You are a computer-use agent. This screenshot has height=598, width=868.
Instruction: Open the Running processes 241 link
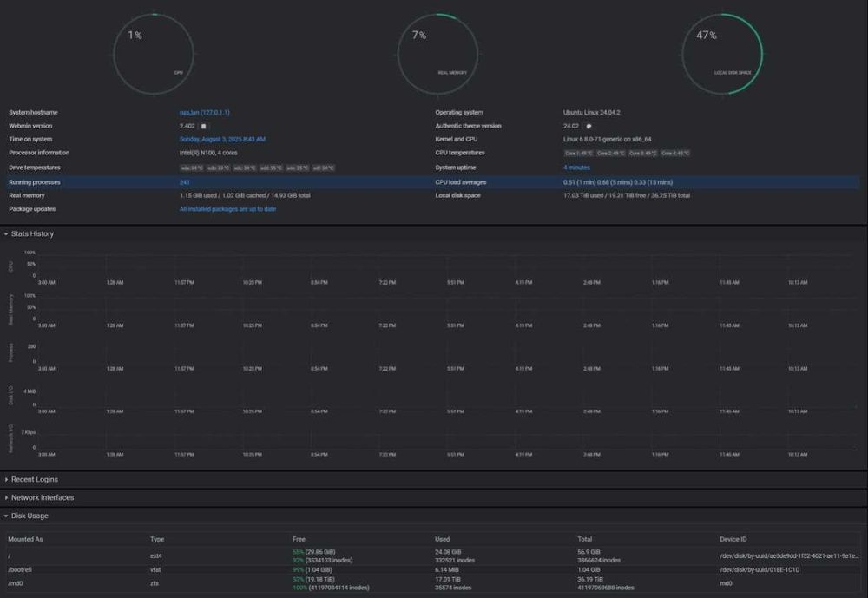tap(184, 182)
